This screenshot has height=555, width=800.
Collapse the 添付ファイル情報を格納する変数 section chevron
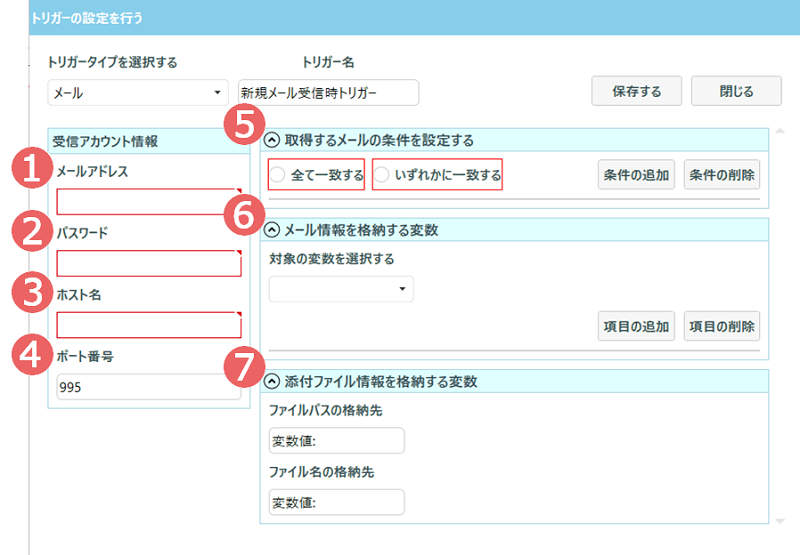[x=272, y=381]
